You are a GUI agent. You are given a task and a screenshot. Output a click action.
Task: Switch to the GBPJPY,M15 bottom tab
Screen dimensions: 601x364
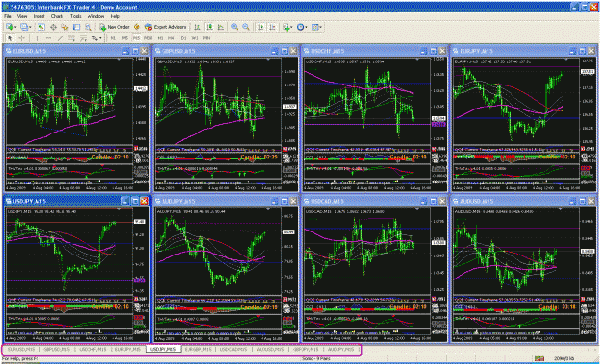coord(306,350)
